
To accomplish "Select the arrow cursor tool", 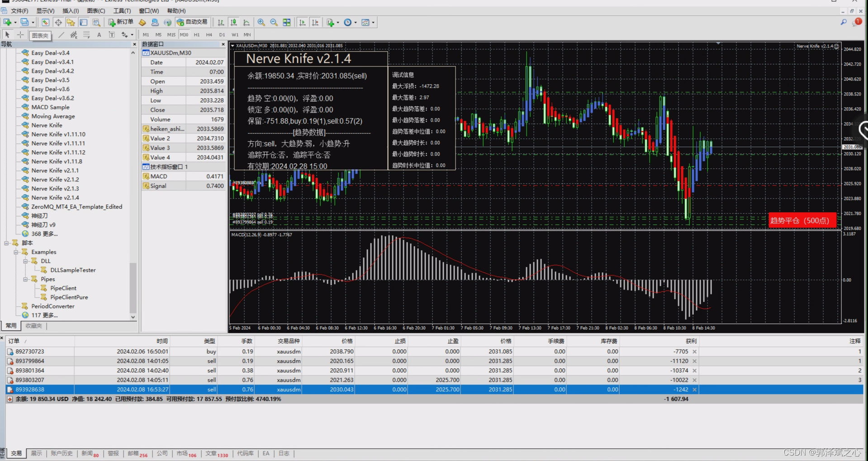I will 7,34.
